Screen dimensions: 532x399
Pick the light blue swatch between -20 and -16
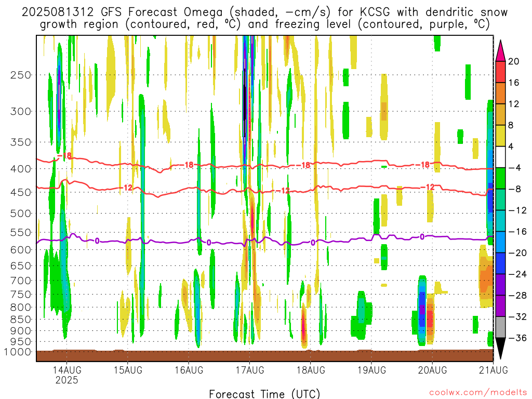500,242
